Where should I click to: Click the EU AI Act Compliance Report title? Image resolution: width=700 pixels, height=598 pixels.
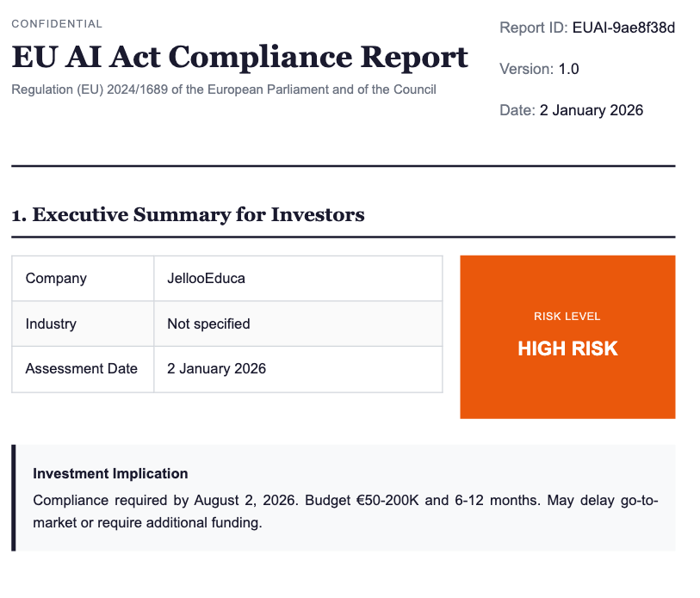point(239,57)
